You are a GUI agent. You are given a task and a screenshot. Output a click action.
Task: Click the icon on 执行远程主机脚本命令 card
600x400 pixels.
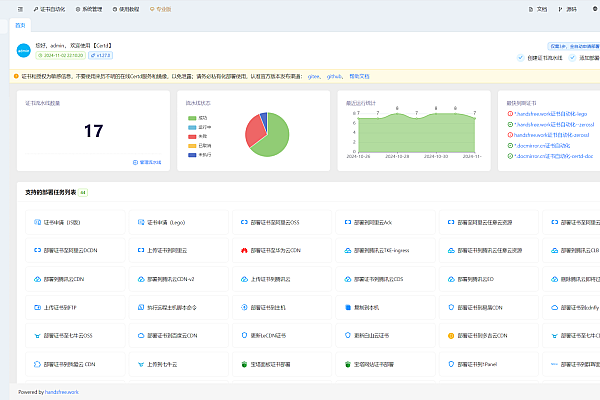(x=141, y=307)
